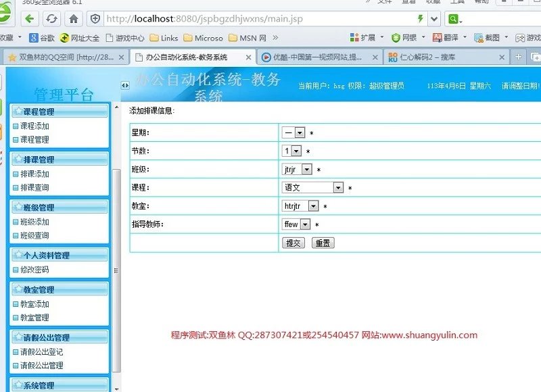Click the shield security icon in address bar
The height and width of the screenshot is (392, 541).
95,18
